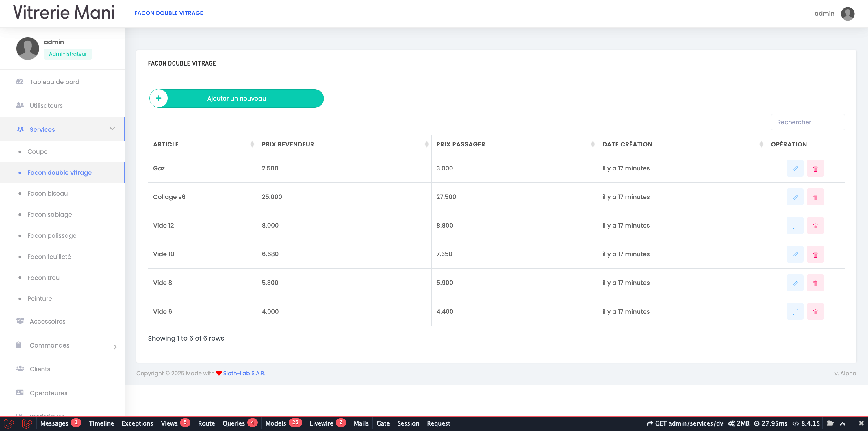Delete the Collage v6 row trash icon

815,197
